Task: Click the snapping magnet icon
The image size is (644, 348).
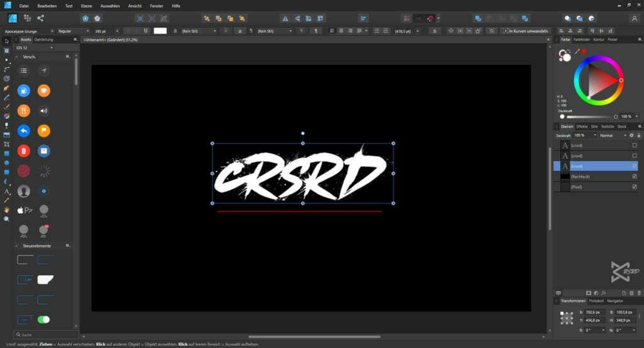Action: pyautogui.click(x=430, y=18)
